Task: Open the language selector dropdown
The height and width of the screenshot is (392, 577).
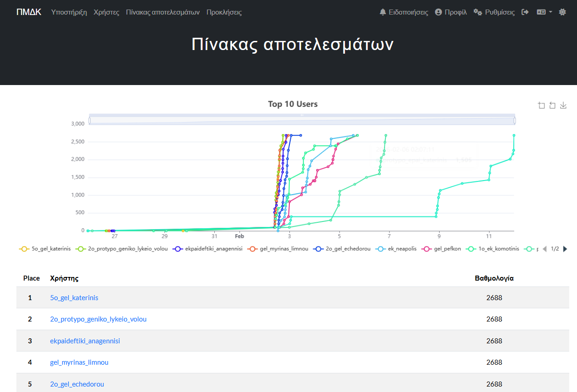Action: (544, 12)
